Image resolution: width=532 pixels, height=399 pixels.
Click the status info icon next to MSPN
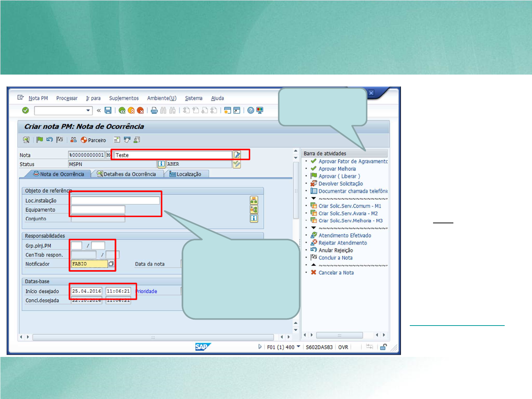click(x=161, y=164)
